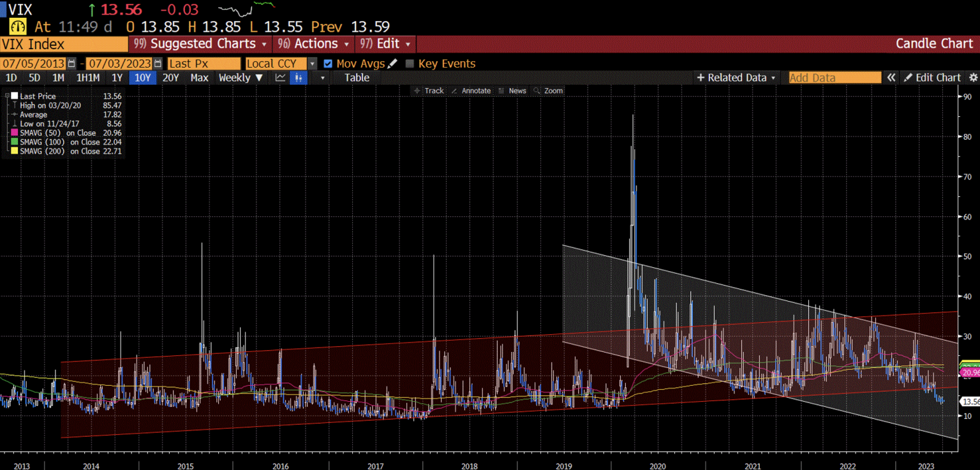The width and height of the screenshot is (980, 470).
Task: Open the end date calendar picker
Action: pyautogui.click(x=158, y=64)
